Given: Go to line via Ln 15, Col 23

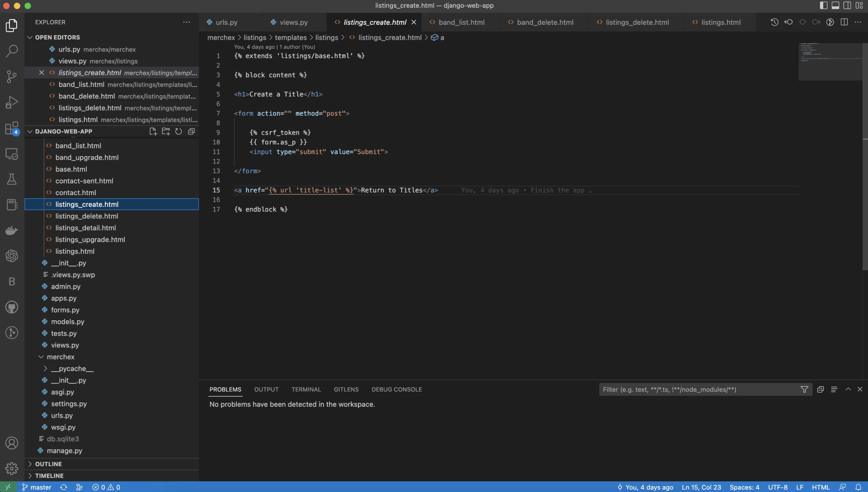Looking at the screenshot, I should 702,487.
